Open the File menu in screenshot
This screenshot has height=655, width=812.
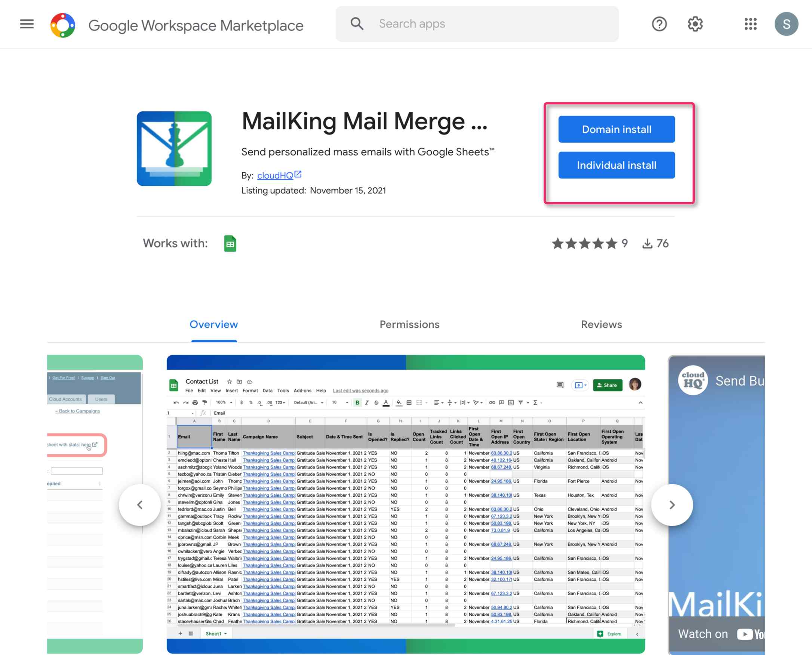tap(189, 390)
